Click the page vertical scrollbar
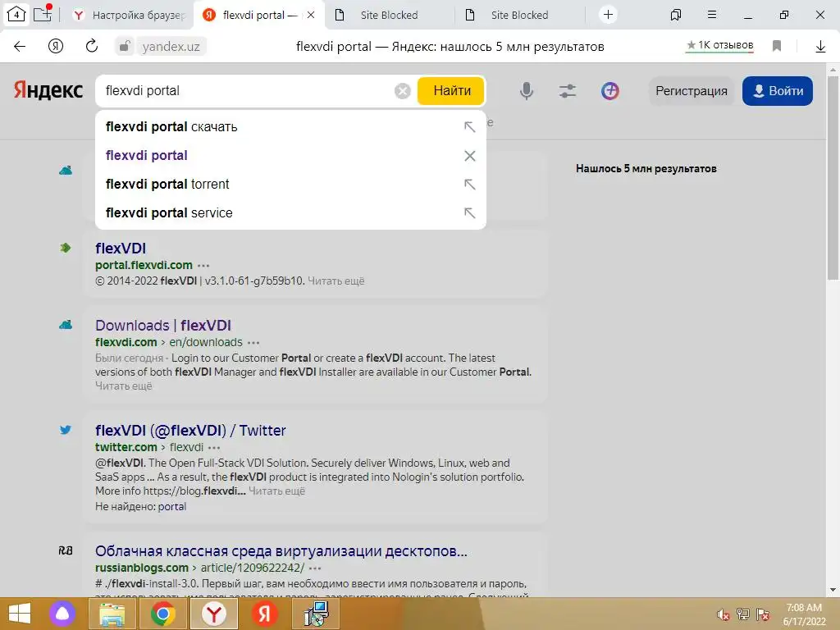This screenshot has width=840, height=630. coord(833,177)
